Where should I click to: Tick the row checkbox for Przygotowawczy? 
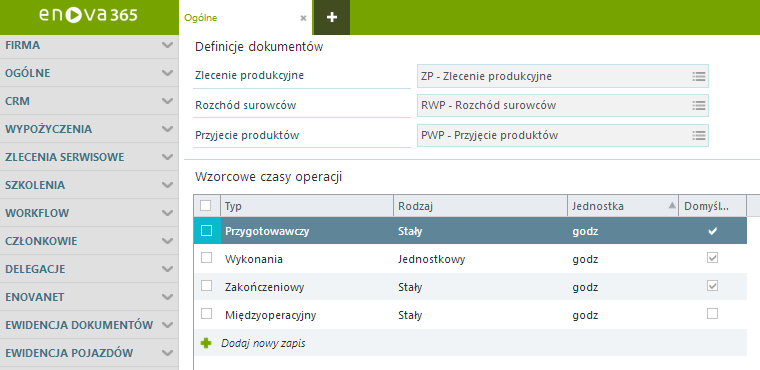pyautogui.click(x=206, y=231)
